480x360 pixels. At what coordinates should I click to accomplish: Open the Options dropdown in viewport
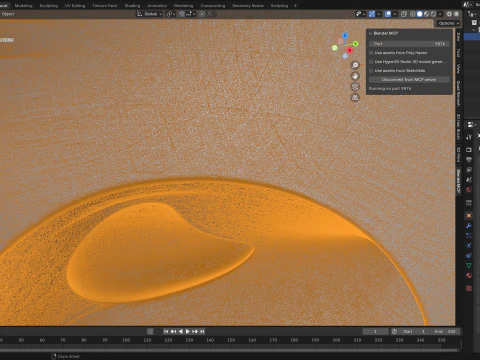click(449, 23)
